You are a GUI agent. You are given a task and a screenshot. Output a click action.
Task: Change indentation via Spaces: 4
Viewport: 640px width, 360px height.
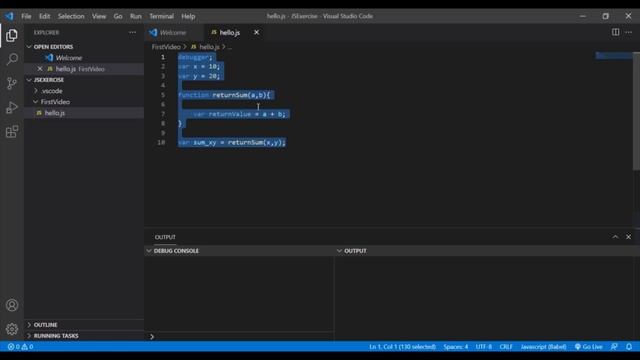(456, 347)
